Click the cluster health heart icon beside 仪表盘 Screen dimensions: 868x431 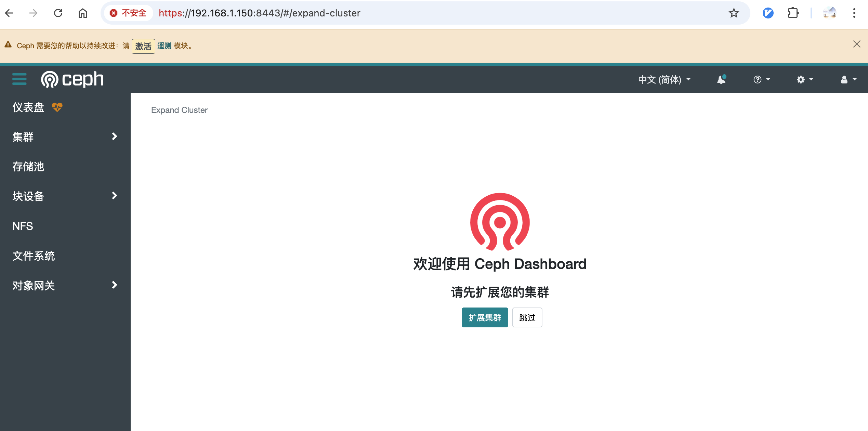(57, 107)
